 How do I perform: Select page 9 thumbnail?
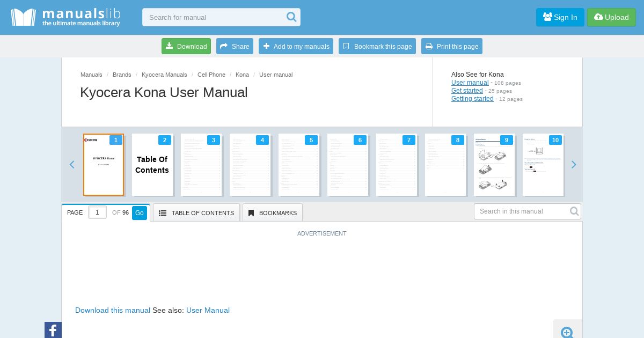click(494, 165)
